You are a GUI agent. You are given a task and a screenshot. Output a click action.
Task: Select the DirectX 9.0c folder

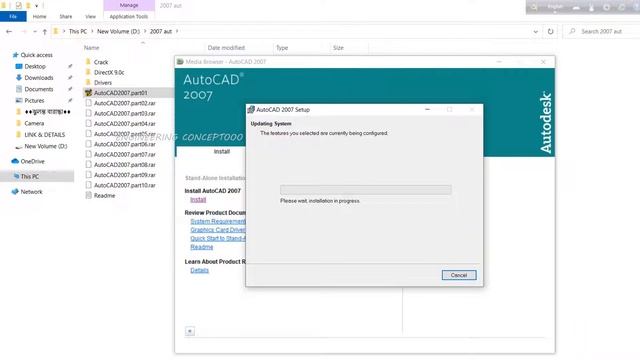[x=109, y=72]
